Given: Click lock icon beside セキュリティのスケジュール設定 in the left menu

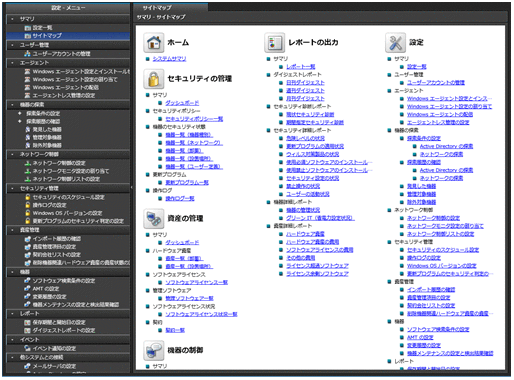Looking at the screenshot, I should tap(28, 197).
